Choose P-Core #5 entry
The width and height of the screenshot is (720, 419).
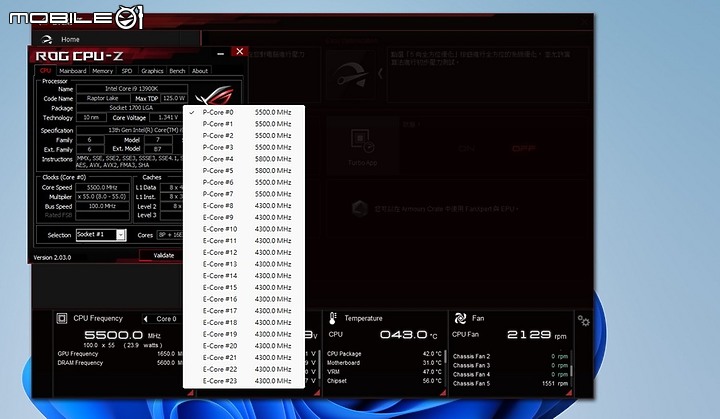coord(243,170)
